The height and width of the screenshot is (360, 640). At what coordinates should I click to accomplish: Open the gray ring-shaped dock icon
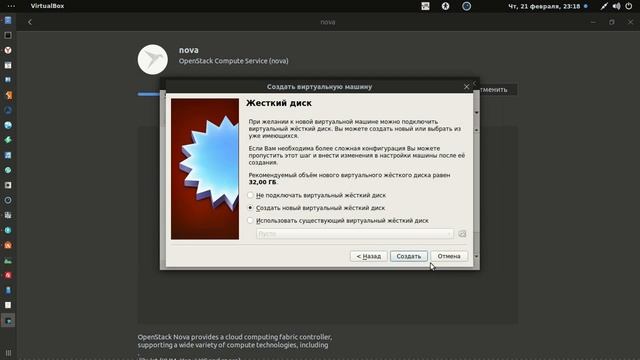(x=8, y=200)
